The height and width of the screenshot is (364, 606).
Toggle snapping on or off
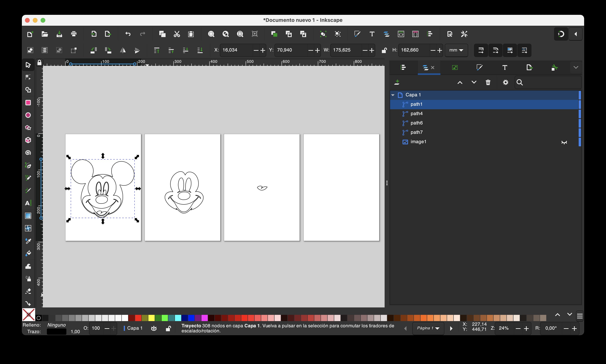[x=561, y=34]
